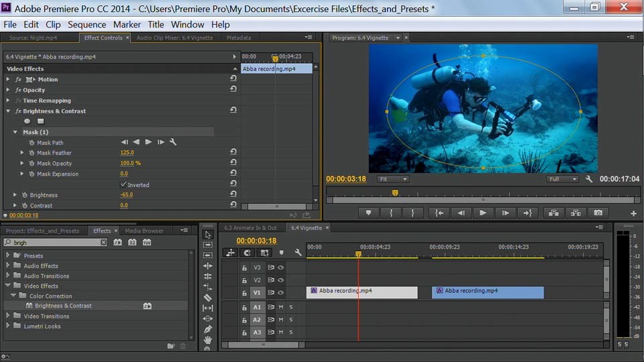This screenshot has width=644, height=362.
Task: Select the Slip tool
Action: coord(208,308)
